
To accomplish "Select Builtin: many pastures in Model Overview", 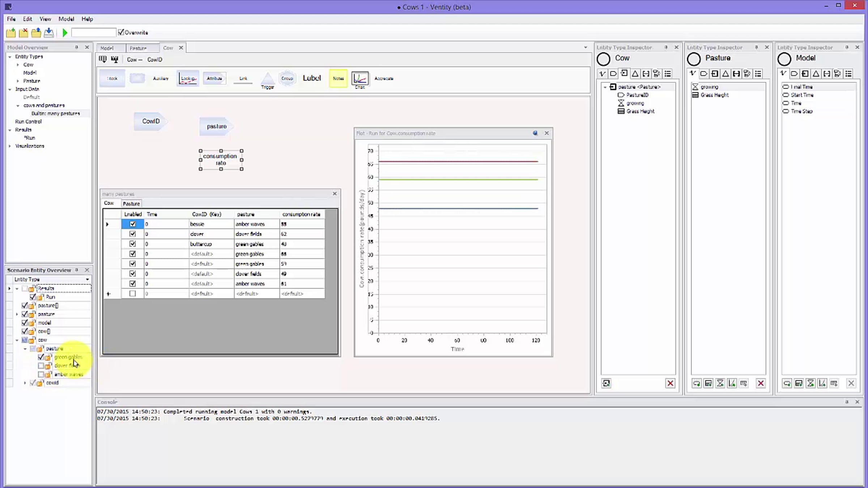I will coord(56,114).
